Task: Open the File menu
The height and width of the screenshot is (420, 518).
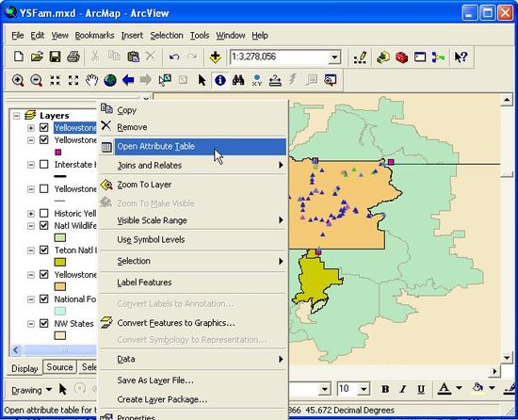Action: [18, 36]
